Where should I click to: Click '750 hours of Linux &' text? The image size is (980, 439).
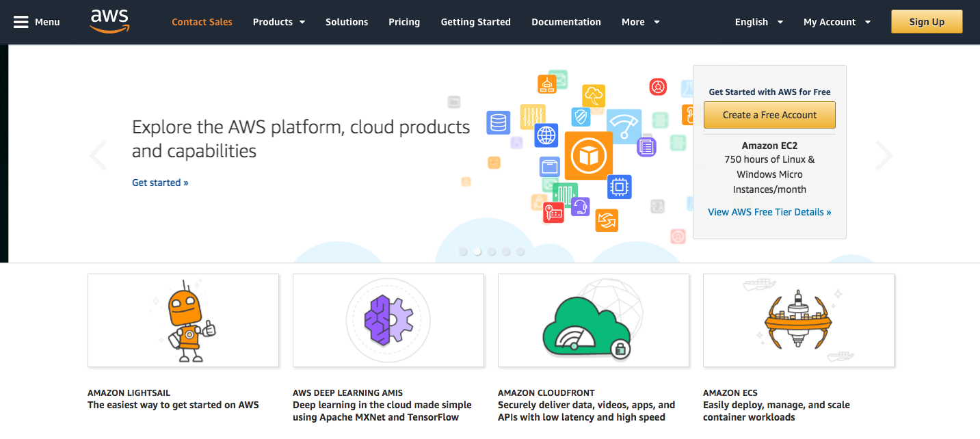click(x=769, y=159)
